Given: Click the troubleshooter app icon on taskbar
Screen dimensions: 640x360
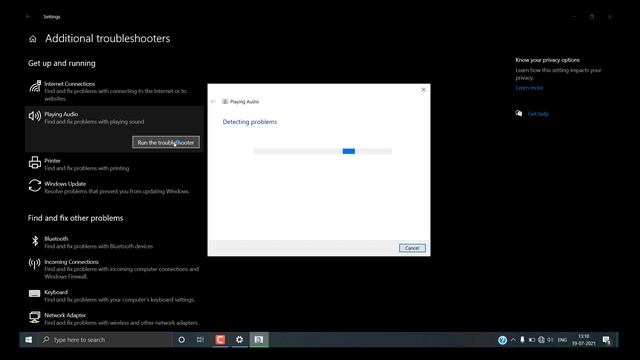Looking at the screenshot, I should click(x=259, y=340).
